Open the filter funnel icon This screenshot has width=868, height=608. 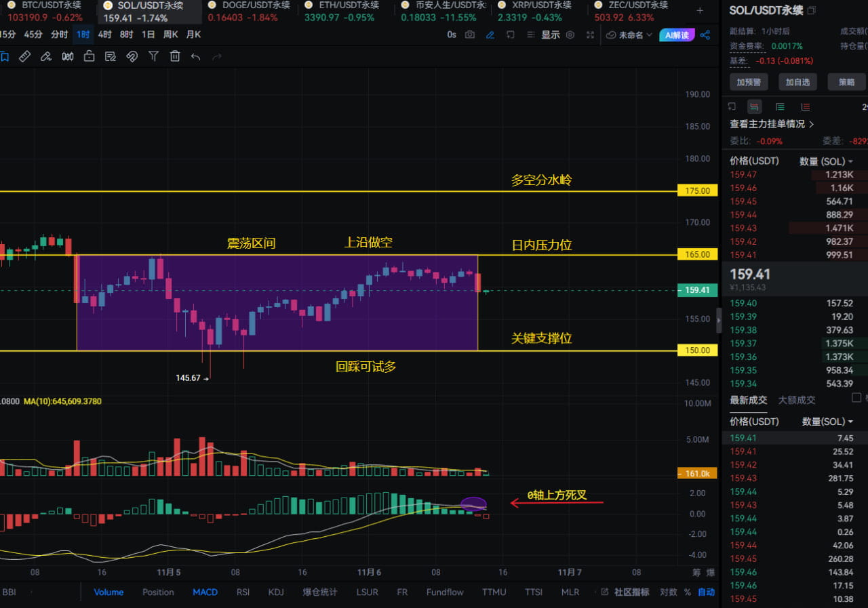point(154,57)
